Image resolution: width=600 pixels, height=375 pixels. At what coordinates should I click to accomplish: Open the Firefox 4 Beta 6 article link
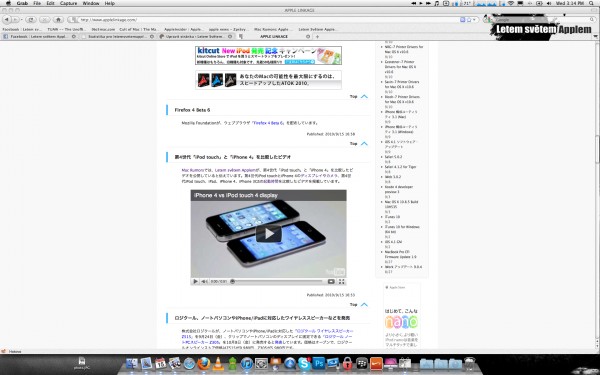click(x=268, y=123)
